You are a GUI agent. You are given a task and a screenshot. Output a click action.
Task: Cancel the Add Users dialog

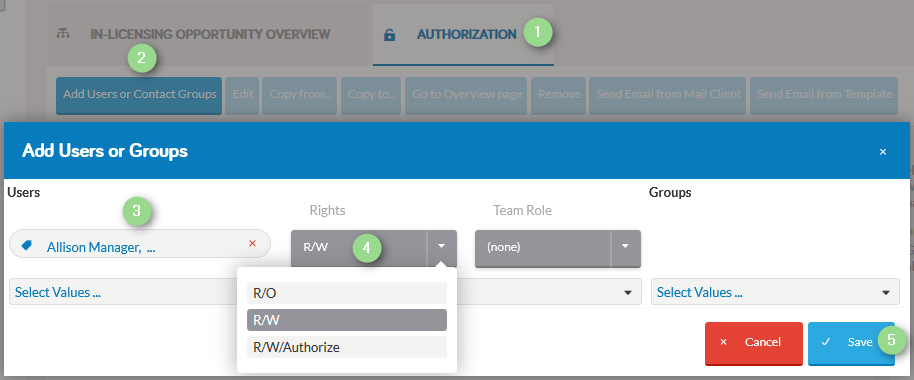coord(754,343)
